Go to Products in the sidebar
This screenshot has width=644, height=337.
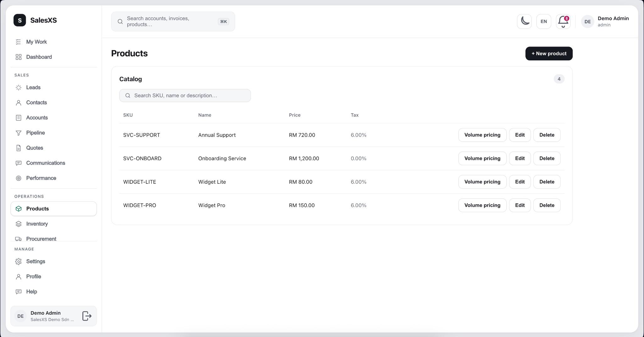tap(53, 209)
